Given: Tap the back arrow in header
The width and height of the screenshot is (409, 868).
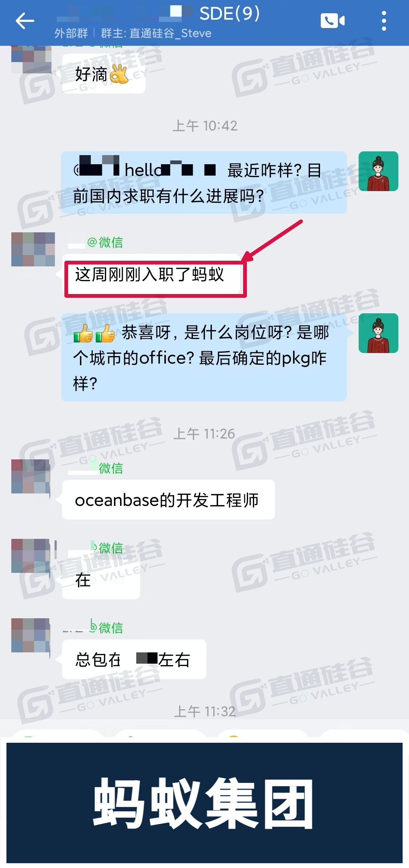Looking at the screenshot, I should click(x=25, y=21).
